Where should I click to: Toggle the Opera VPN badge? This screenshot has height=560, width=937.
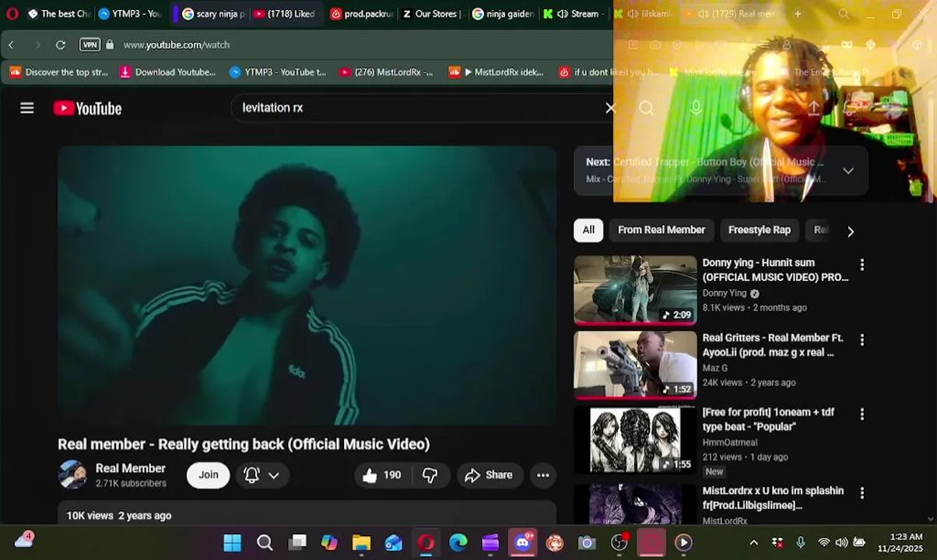[x=90, y=45]
